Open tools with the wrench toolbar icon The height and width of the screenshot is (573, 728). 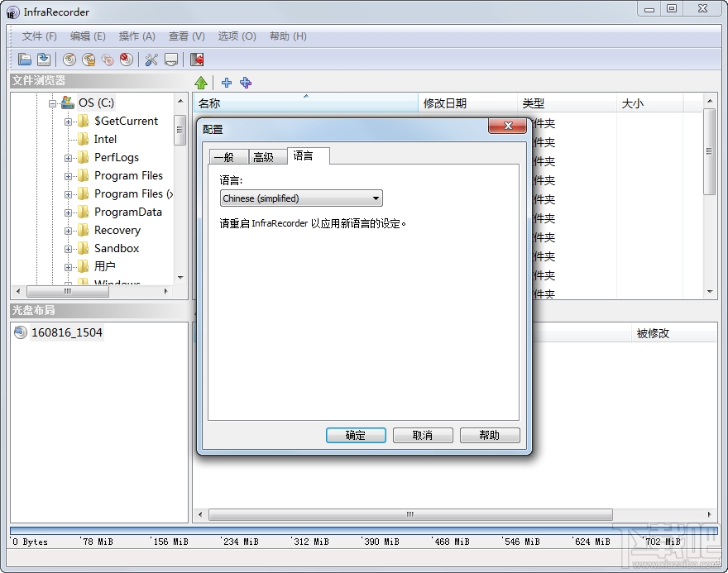pyautogui.click(x=152, y=59)
